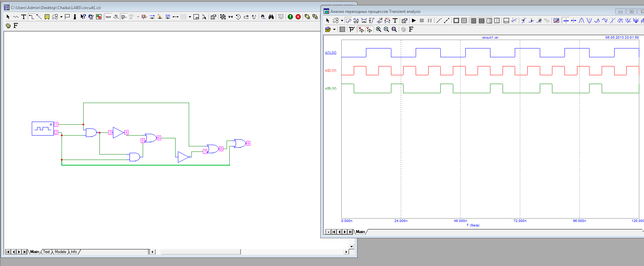
Task: Toggle node numbers display
Action: (124, 17)
